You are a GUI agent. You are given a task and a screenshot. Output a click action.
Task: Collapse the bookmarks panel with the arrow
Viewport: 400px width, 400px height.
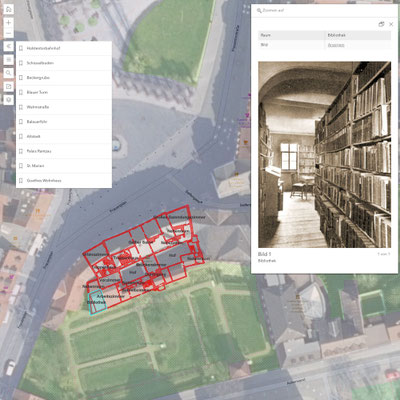(9, 46)
